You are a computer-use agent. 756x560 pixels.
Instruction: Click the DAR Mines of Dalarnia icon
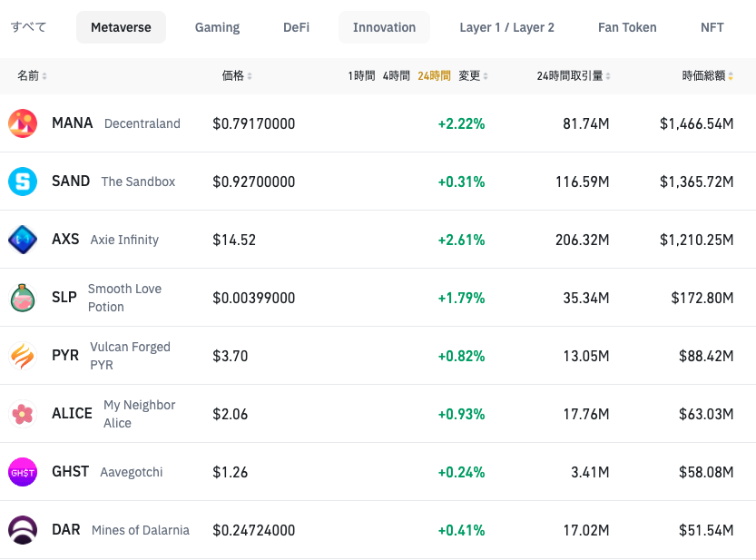point(23,530)
